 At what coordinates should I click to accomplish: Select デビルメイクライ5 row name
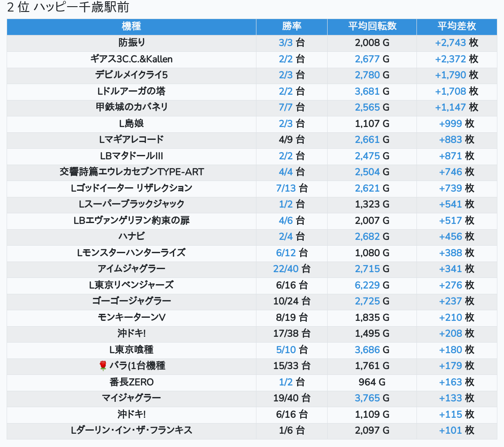pos(131,75)
